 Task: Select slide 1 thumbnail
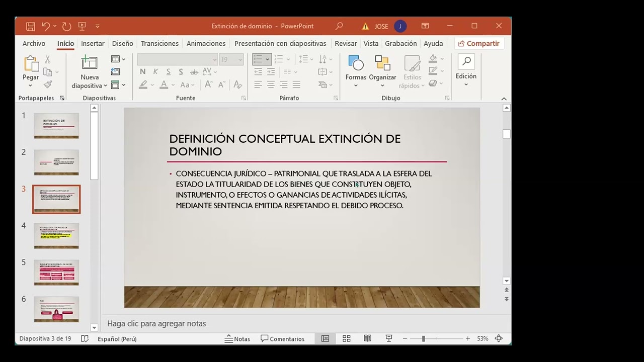[x=56, y=126]
